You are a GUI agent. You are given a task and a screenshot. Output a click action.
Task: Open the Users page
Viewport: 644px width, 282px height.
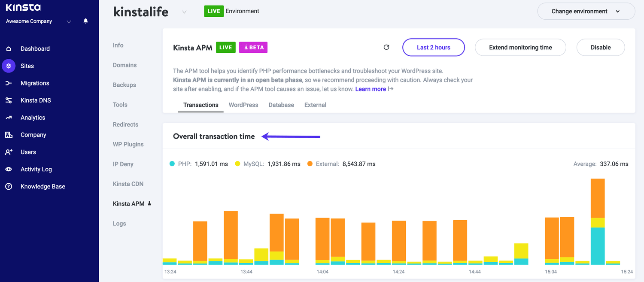click(28, 152)
